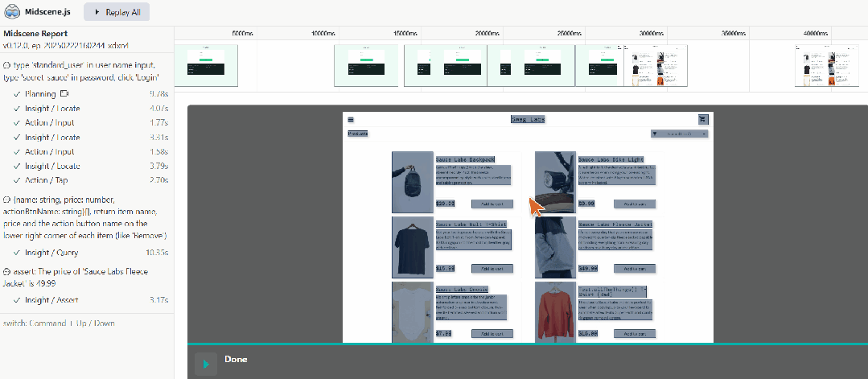The image size is (868, 379).
Task: Click the "switch: Command + Up / Down" hint
Action: 59,323
